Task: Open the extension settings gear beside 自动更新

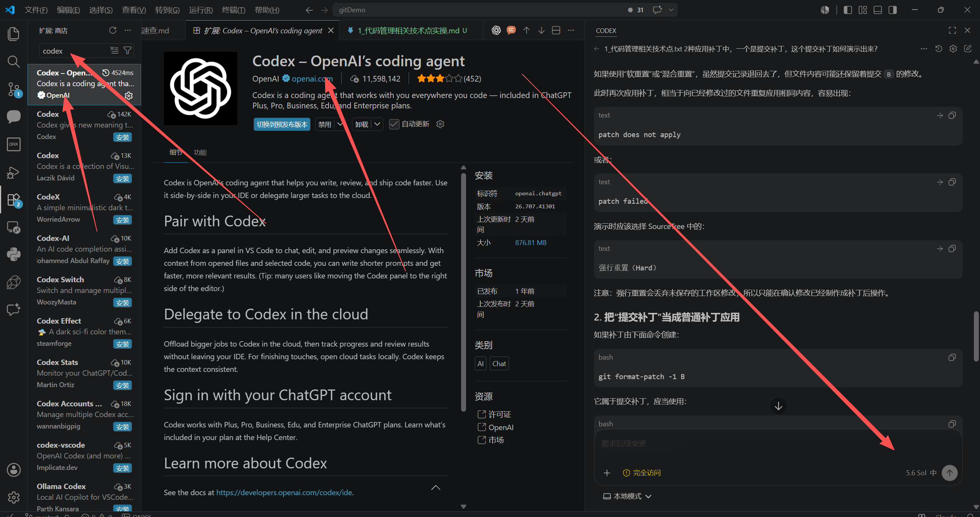Action: [x=440, y=124]
